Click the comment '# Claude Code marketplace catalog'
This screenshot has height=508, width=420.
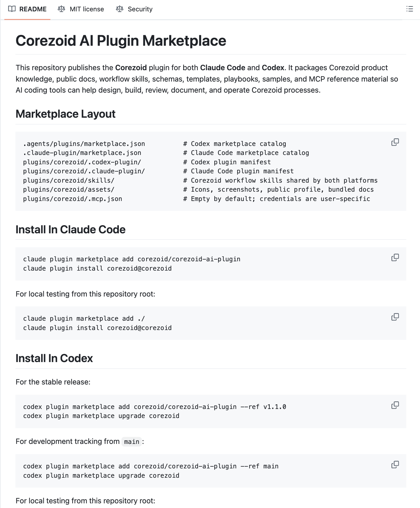tap(246, 153)
